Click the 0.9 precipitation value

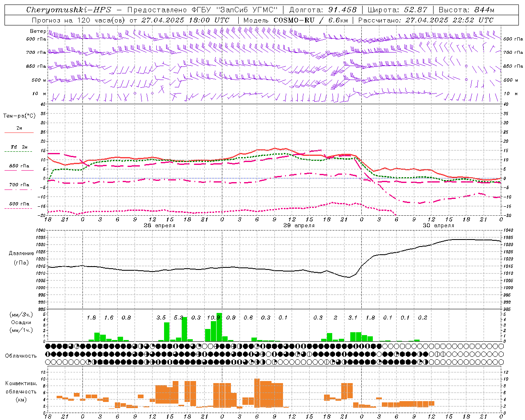pyautogui.click(x=231, y=317)
